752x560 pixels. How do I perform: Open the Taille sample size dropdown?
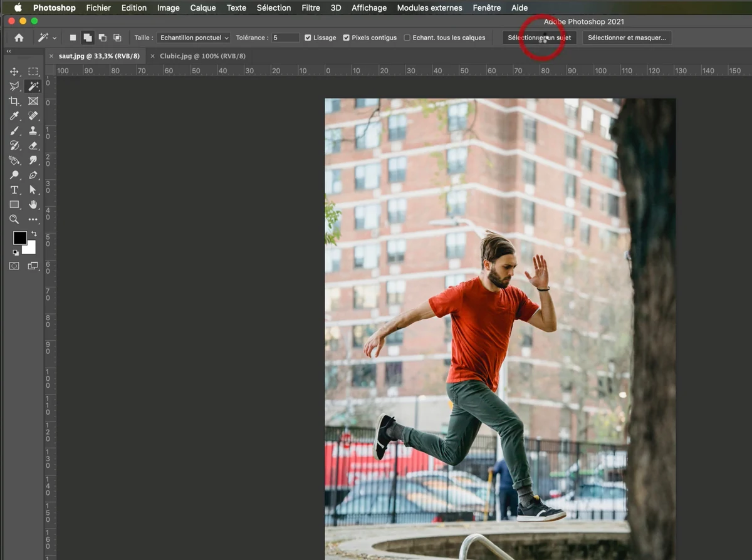[x=194, y=38]
